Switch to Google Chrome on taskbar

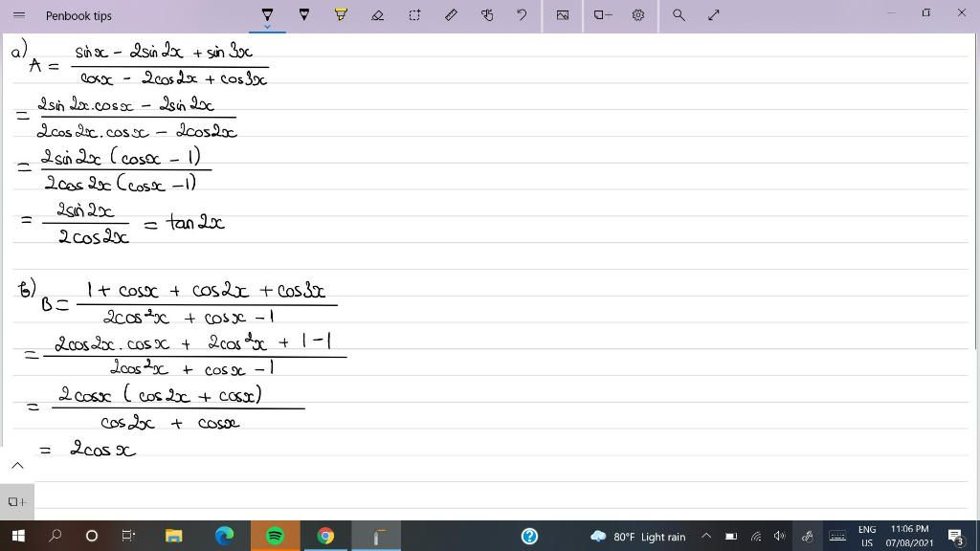click(325, 536)
